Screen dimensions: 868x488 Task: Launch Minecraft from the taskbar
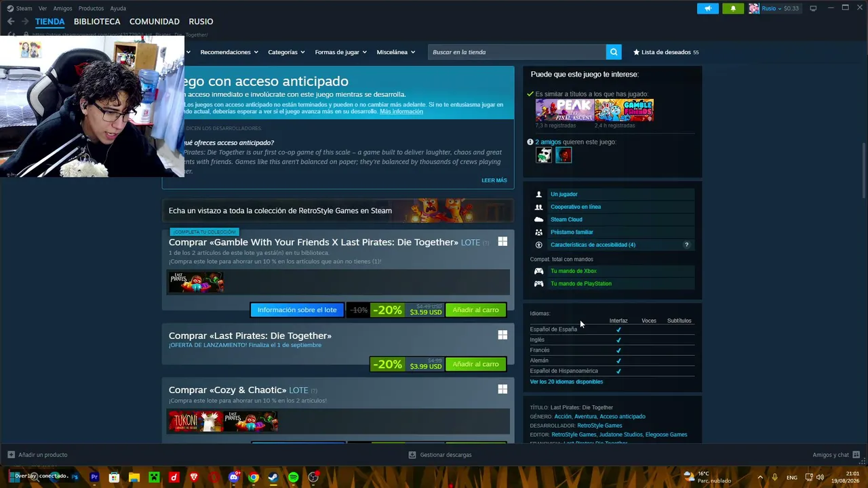154,477
